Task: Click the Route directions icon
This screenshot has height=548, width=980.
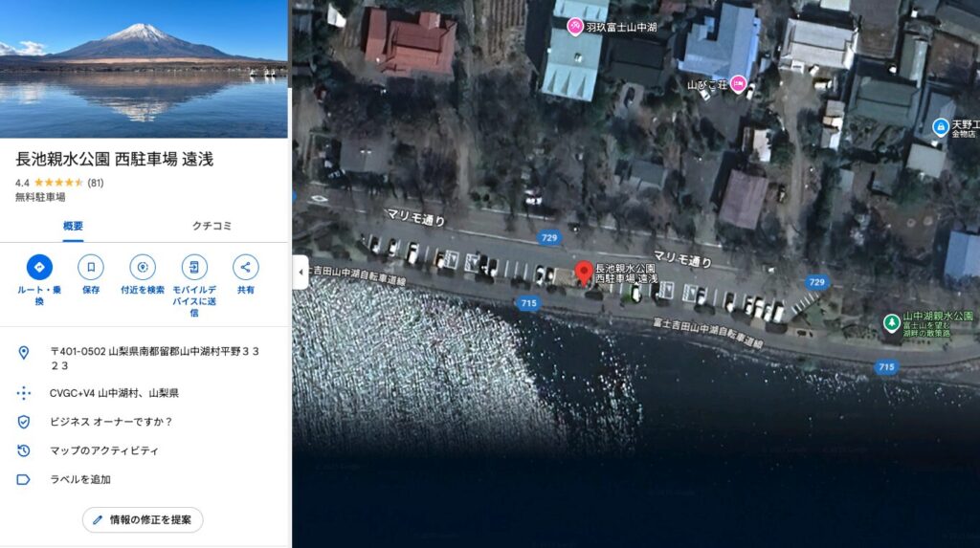Action: coord(39,267)
